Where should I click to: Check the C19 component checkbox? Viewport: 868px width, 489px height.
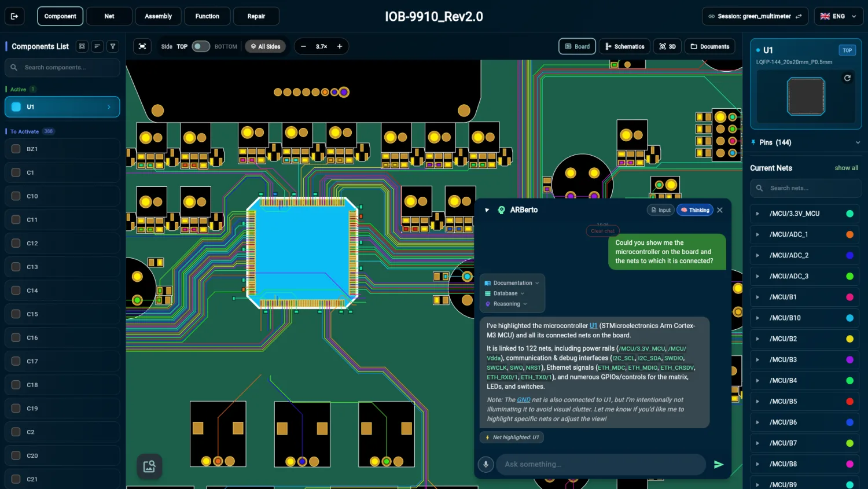point(16,408)
